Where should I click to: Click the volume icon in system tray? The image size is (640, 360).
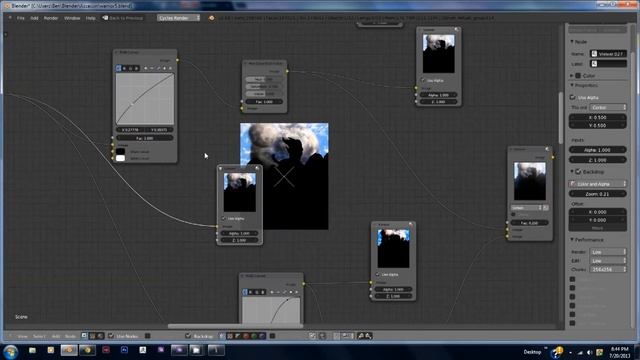[x=589, y=352]
